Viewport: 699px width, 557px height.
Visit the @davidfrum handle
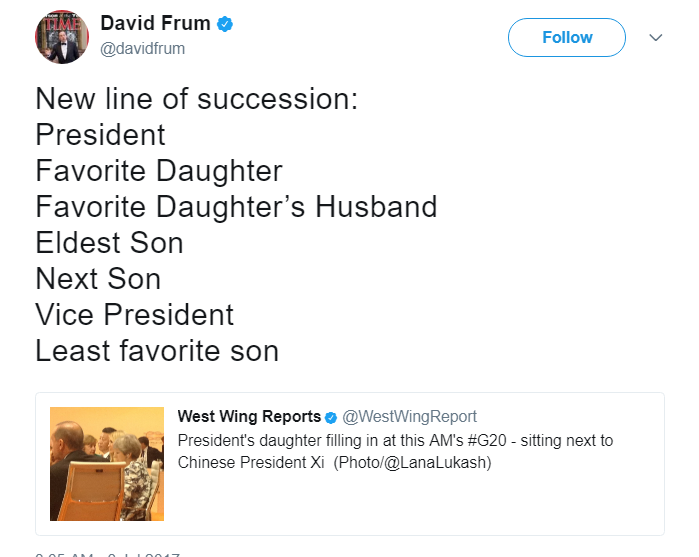pyautogui.click(x=142, y=48)
